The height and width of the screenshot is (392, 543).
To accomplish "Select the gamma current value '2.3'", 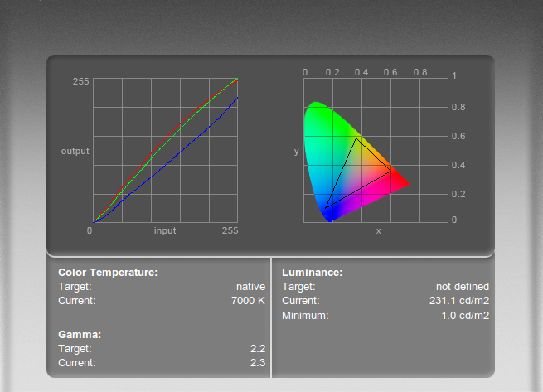I will click(258, 363).
